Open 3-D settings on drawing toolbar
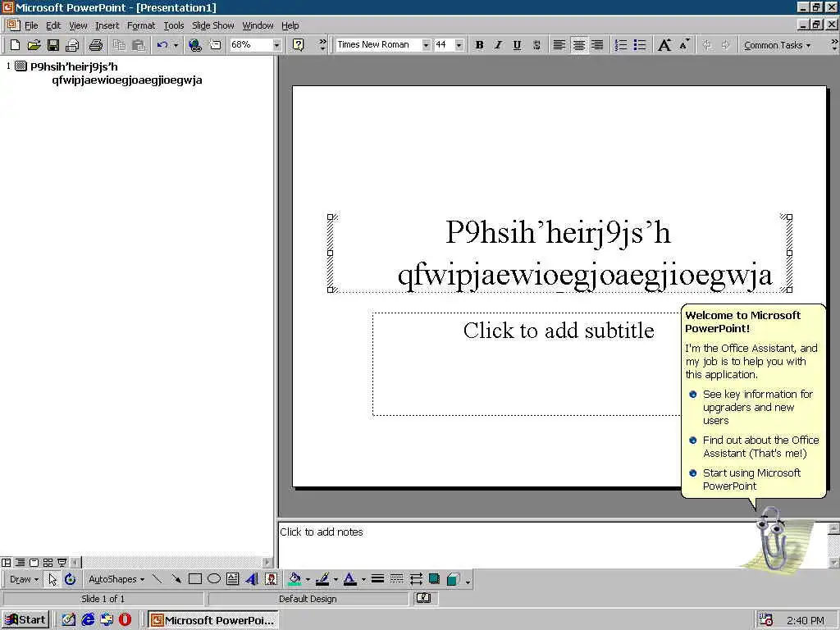 point(453,579)
